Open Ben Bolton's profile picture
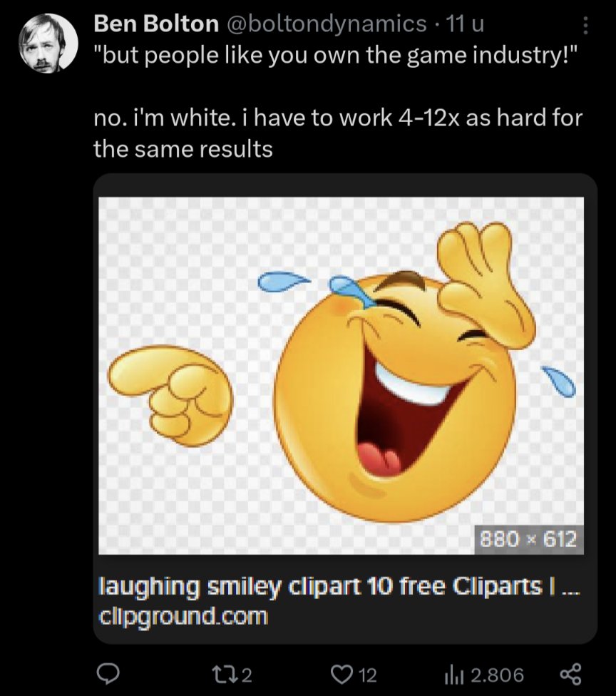Screen dimensions: 616x696 [x=48, y=43]
